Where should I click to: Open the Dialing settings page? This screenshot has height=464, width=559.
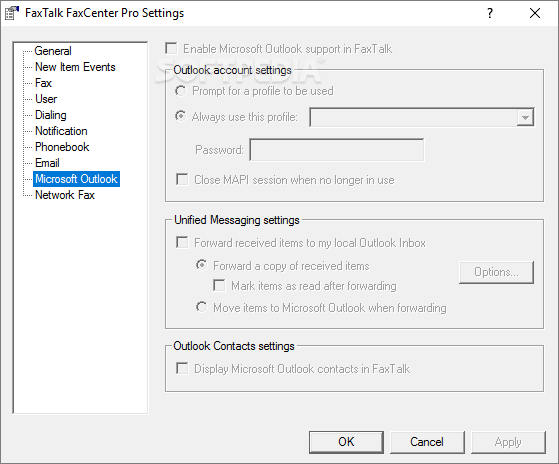51,115
